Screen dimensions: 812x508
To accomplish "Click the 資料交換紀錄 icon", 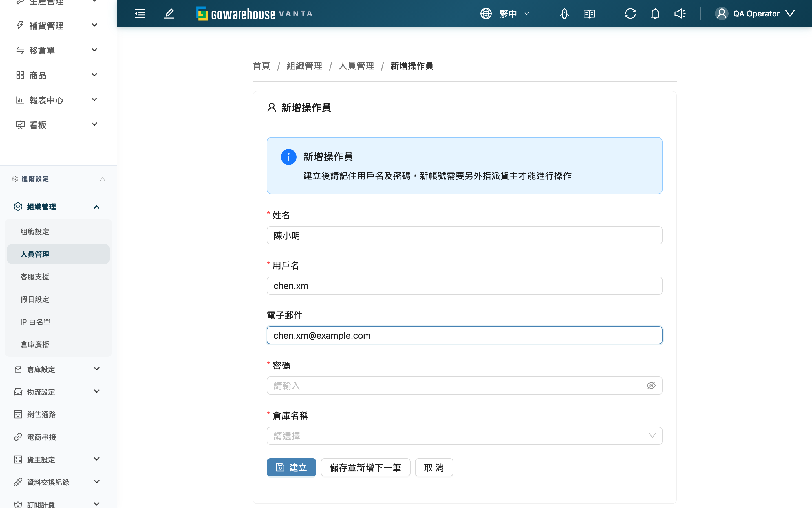I will (18, 482).
